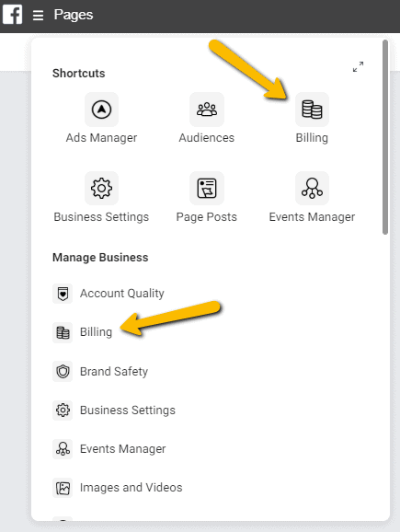400x532 pixels.
Task: Click the Pages title text
Action: [x=74, y=15]
